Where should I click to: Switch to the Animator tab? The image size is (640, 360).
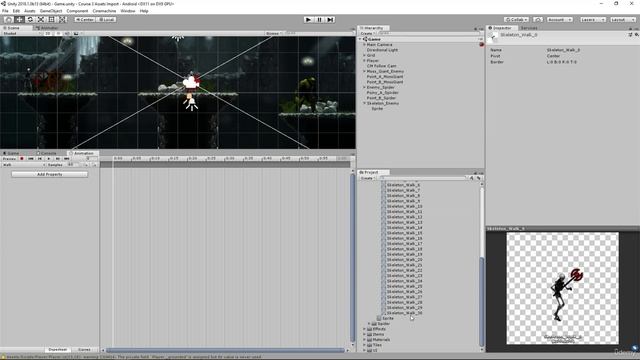point(47,28)
